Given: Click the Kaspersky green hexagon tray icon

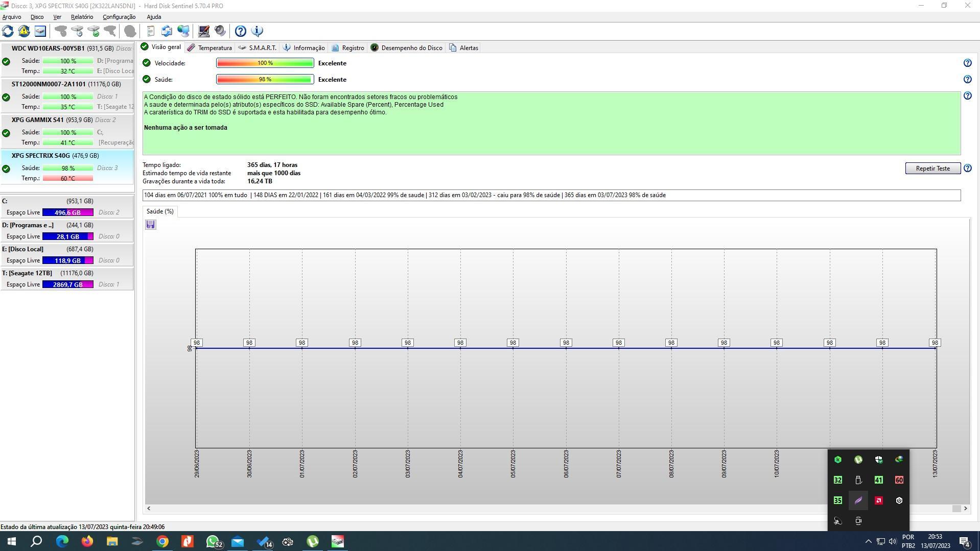Looking at the screenshot, I should (837, 460).
